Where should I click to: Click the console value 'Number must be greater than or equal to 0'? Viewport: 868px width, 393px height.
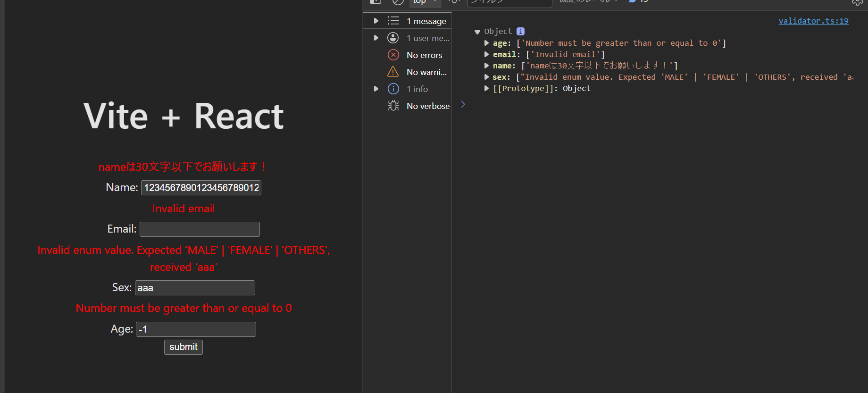(x=621, y=43)
